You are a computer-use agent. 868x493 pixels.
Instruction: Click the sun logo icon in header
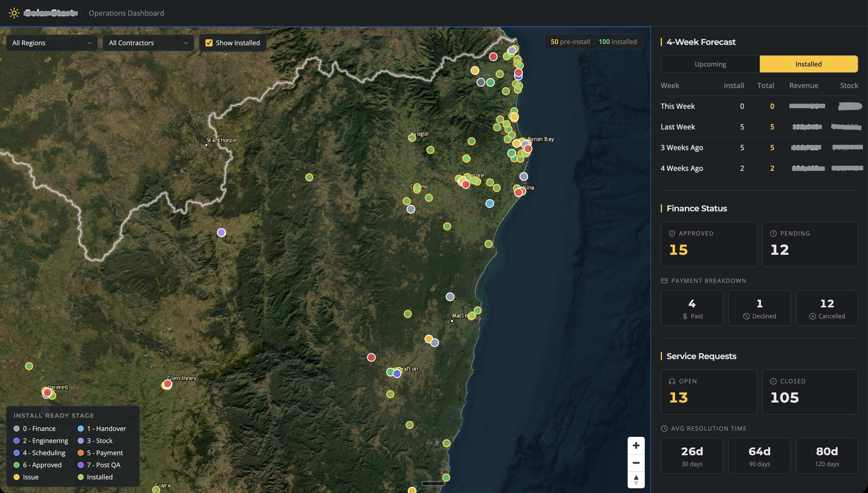[14, 13]
